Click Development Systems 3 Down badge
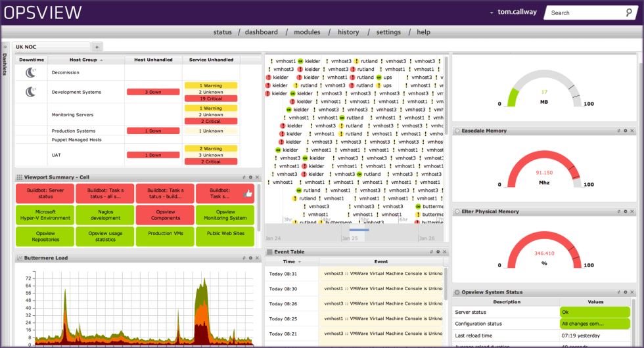 pyautogui.click(x=153, y=92)
